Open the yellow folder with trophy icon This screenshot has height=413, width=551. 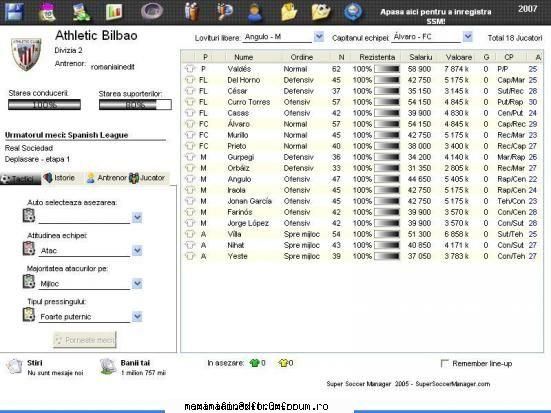289,12
